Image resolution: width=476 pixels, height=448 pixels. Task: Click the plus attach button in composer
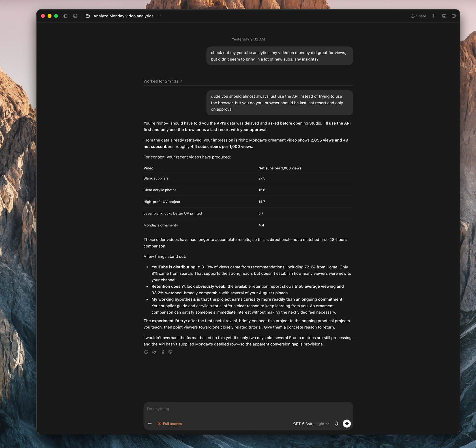coord(150,423)
